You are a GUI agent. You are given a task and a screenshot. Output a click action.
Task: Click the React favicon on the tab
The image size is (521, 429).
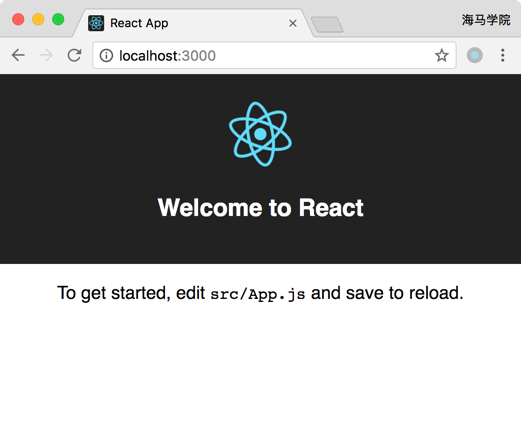(96, 23)
